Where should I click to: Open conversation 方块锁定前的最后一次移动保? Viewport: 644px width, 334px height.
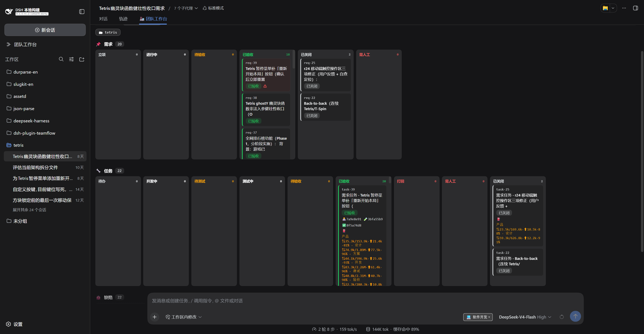coord(45,200)
